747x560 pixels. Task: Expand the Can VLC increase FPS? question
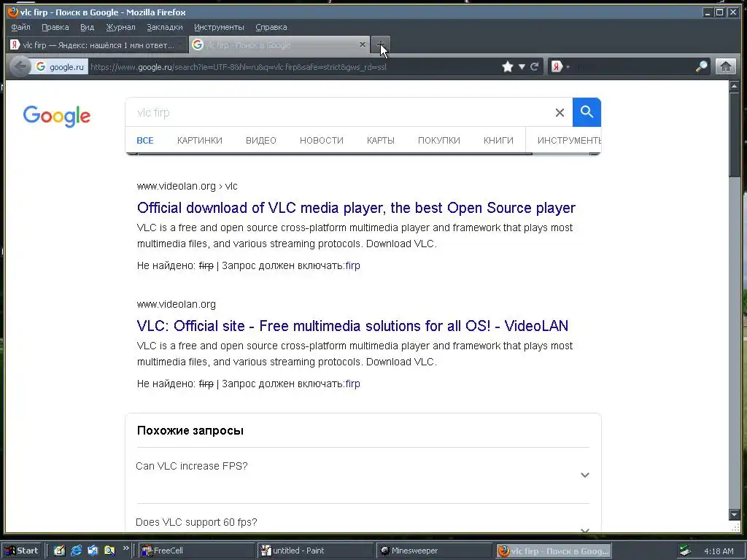click(363, 475)
